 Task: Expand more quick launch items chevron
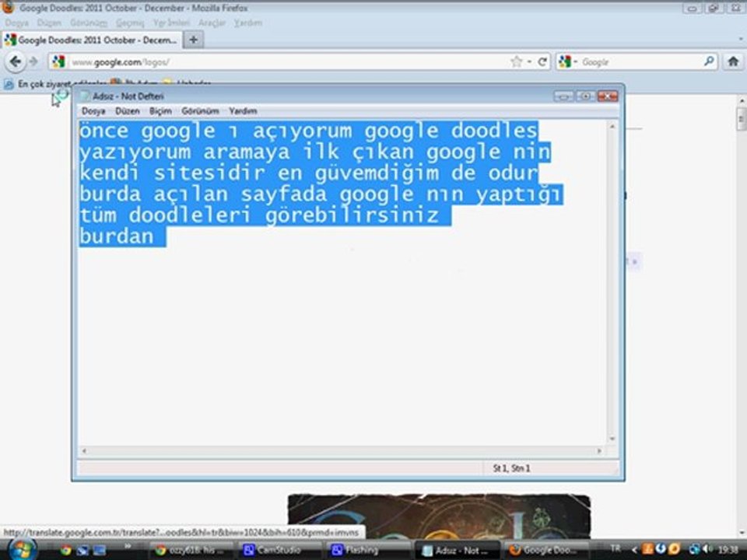tap(127, 546)
